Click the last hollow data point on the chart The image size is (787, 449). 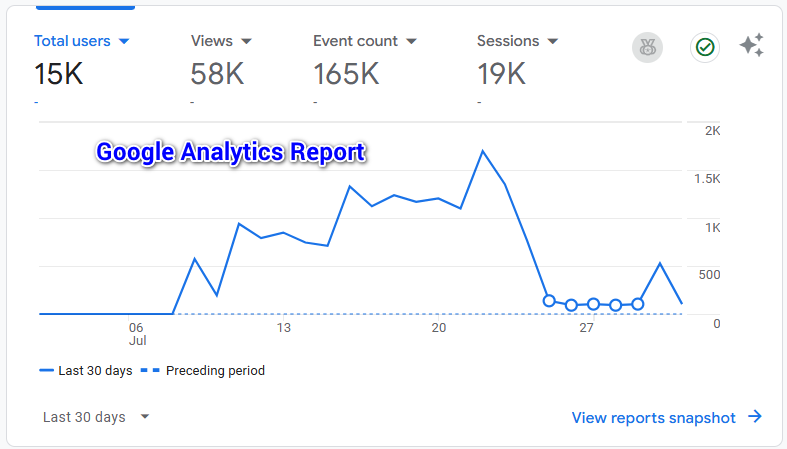click(638, 304)
